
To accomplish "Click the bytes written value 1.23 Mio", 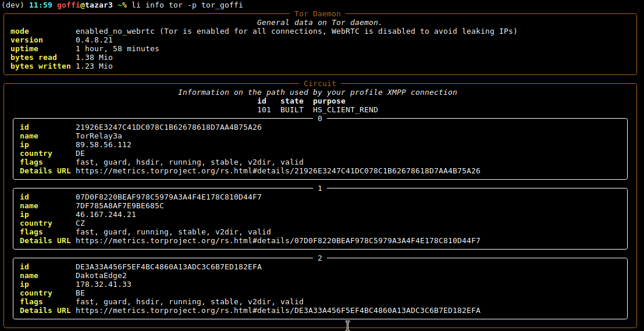I will (x=94, y=66).
